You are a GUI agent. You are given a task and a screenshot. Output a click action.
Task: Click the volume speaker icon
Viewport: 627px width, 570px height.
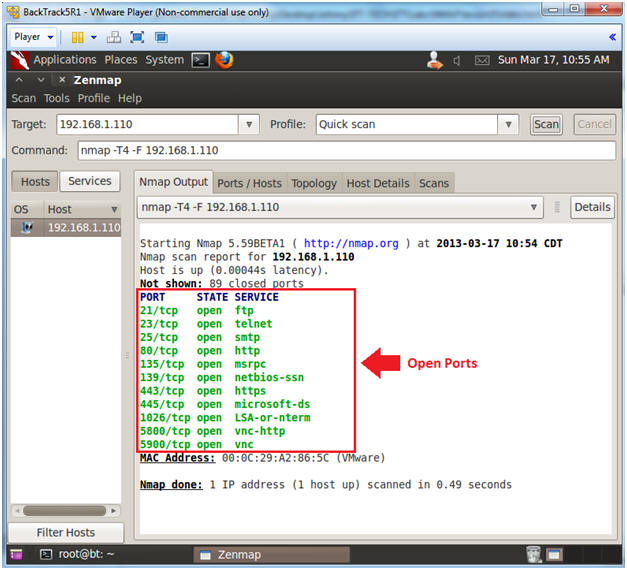(x=457, y=61)
